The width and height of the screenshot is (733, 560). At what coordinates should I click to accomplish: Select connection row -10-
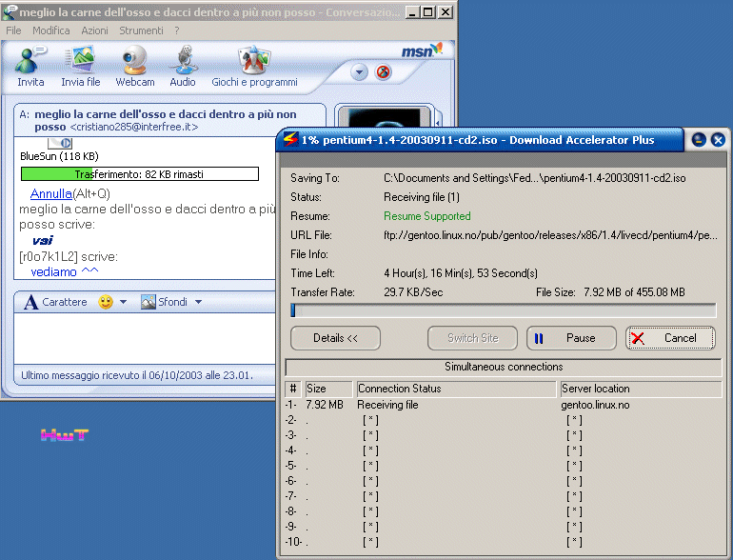503,542
